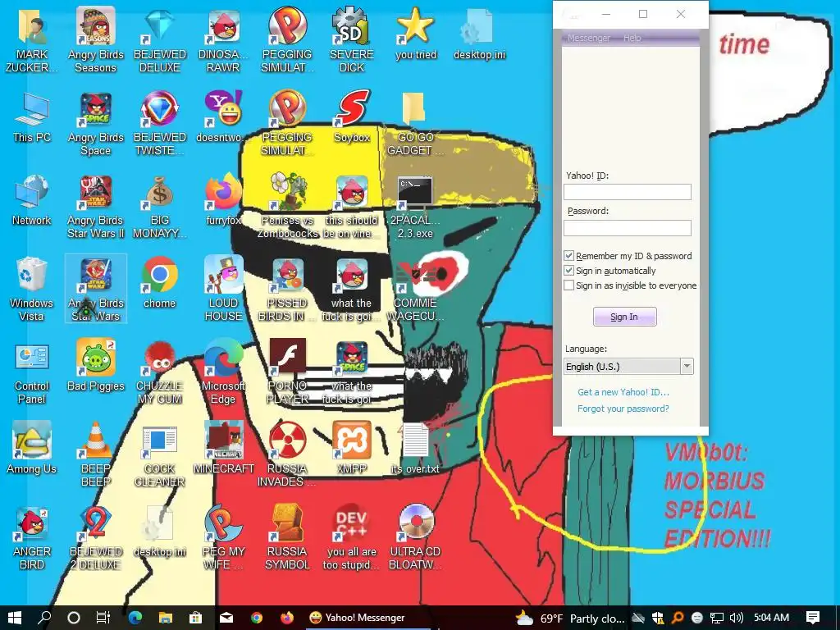The image size is (840, 630).
Task: Select the Bad Piggies shortcut
Action: [95, 365]
